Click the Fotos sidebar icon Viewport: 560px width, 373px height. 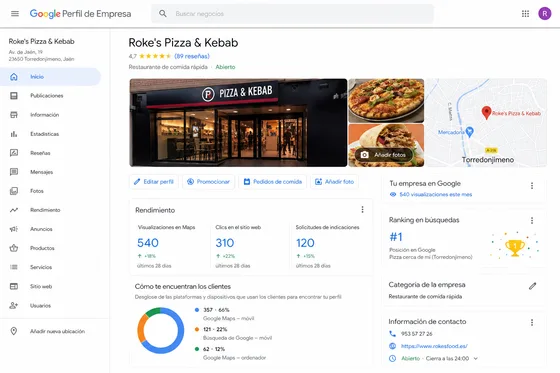pos(14,191)
